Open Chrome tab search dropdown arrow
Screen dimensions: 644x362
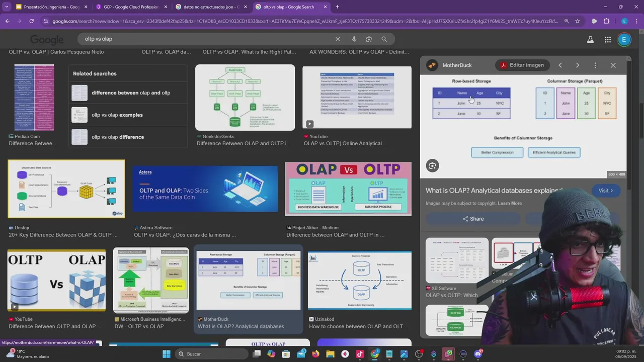[x=6, y=7]
